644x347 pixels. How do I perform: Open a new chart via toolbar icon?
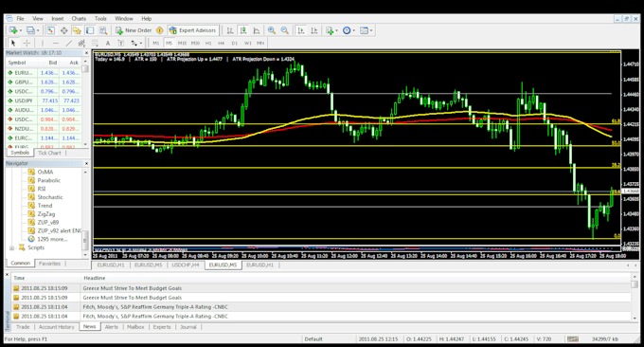(x=13, y=30)
